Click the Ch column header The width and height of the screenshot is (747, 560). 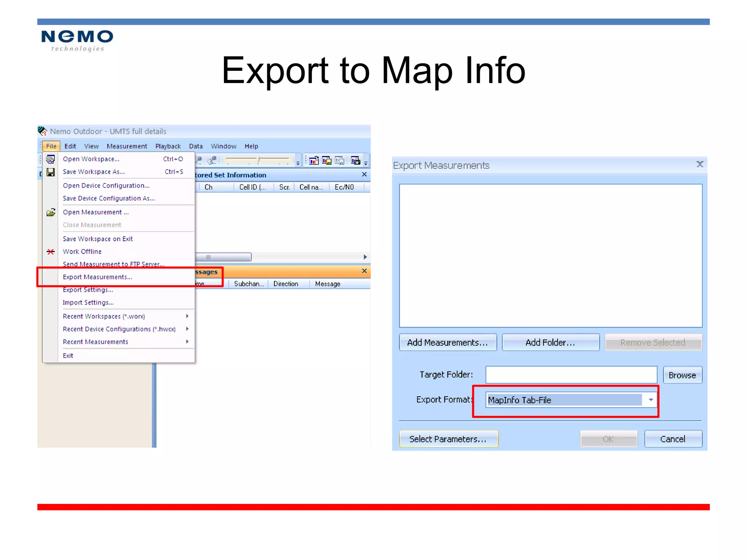(216, 187)
